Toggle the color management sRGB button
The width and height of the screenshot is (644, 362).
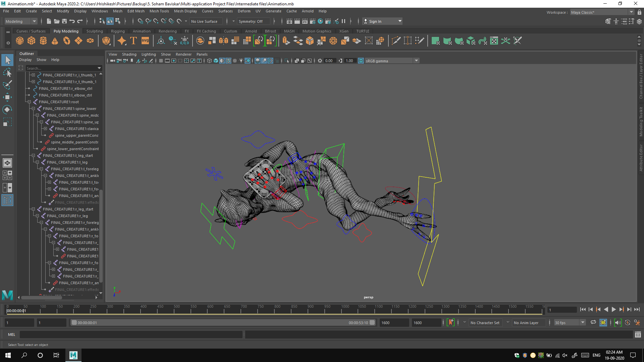tap(361, 61)
